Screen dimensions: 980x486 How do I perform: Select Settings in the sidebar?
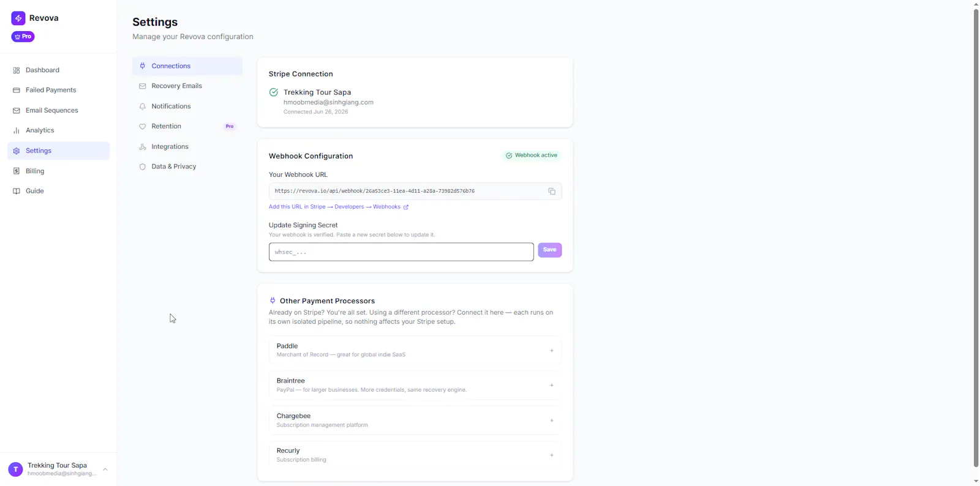(58, 151)
